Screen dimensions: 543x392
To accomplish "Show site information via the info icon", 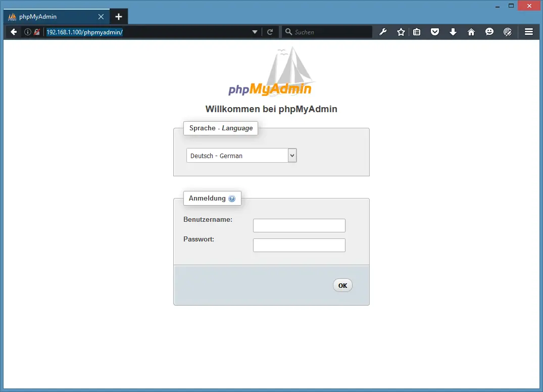I will (x=28, y=32).
